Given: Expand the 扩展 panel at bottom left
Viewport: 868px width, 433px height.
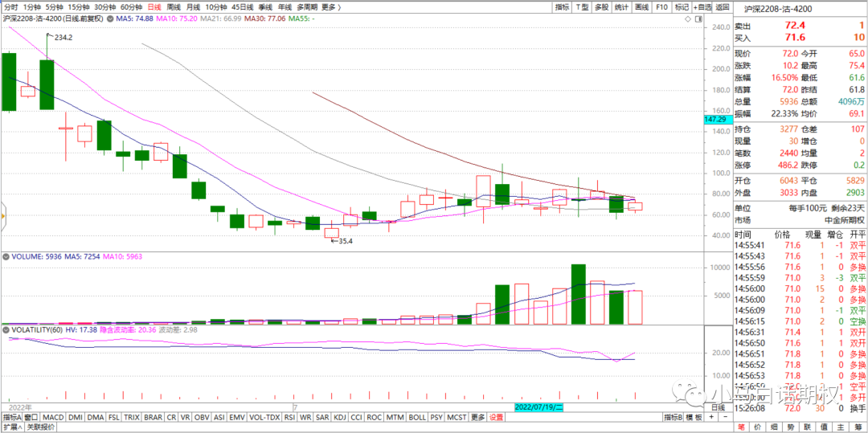Looking at the screenshot, I should tap(11, 427).
